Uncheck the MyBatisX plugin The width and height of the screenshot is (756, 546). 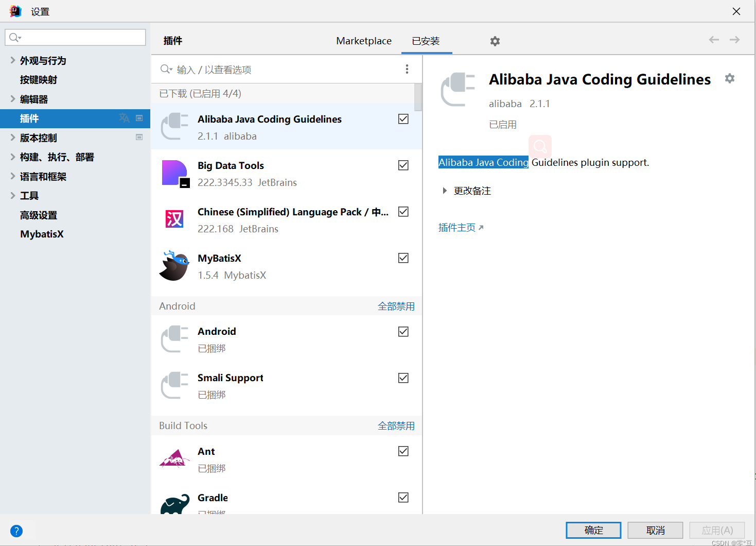pyautogui.click(x=403, y=258)
